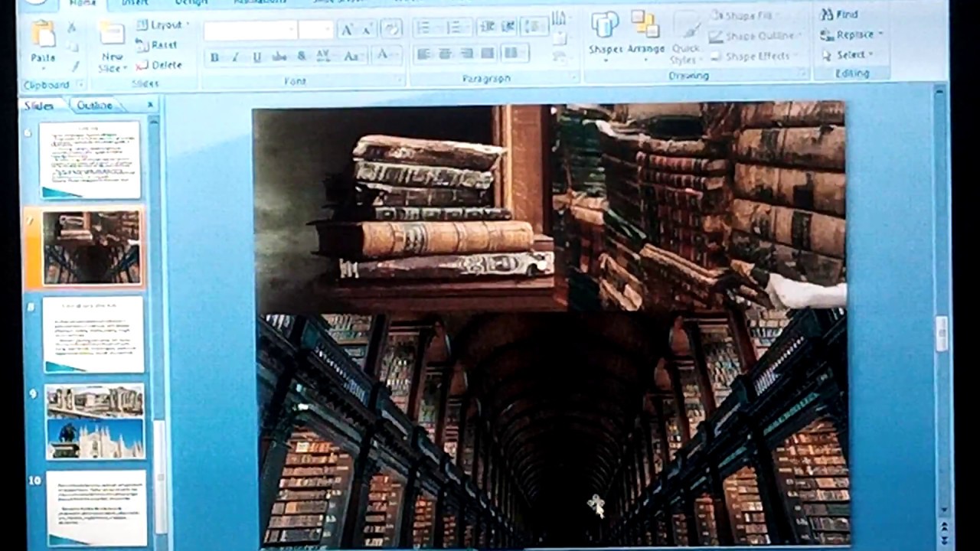
Task: Open the Paragraph dialog launcher
Action: pyautogui.click(x=573, y=77)
